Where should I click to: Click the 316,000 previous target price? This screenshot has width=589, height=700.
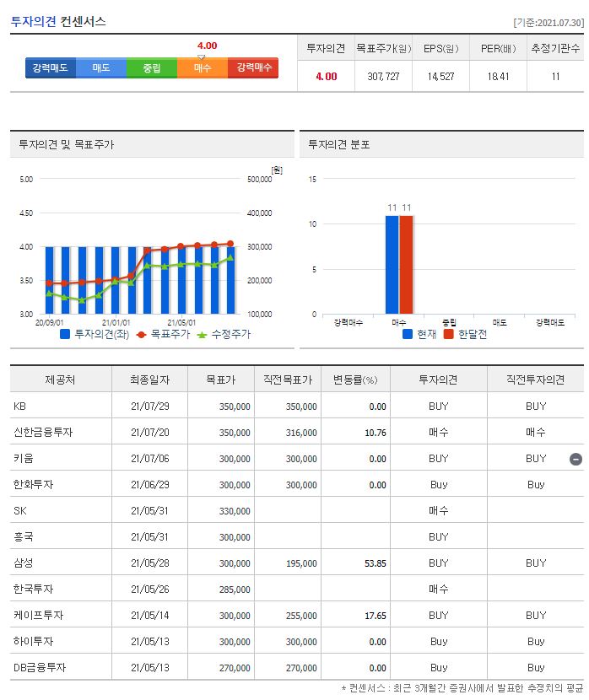(301, 433)
